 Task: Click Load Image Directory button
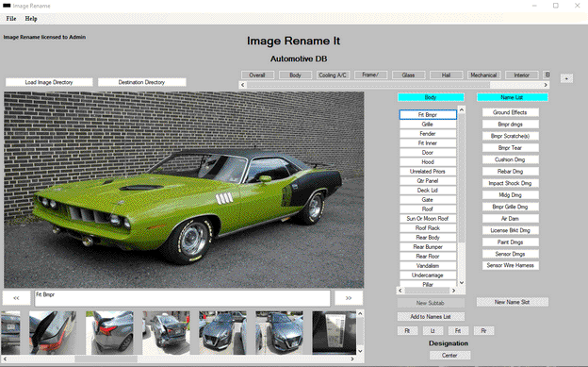click(49, 82)
